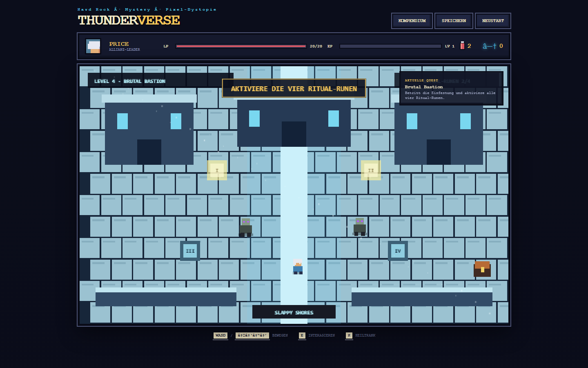The image size is (588, 368).
Task: Click the door of the left building
Action: (x=149, y=152)
